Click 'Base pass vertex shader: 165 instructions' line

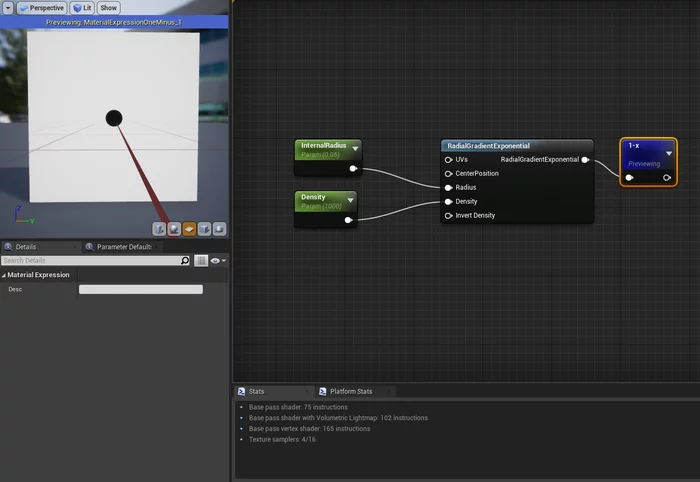click(309, 428)
